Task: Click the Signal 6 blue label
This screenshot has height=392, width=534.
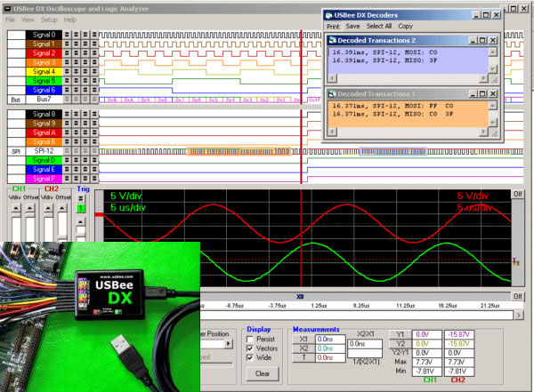Action: 44,90
